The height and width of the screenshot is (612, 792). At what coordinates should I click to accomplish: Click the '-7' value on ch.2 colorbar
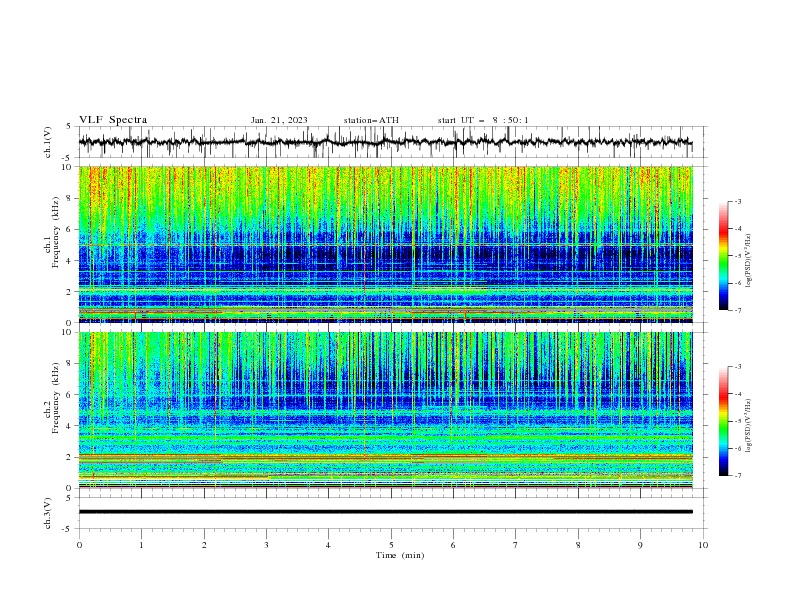click(737, 476)
